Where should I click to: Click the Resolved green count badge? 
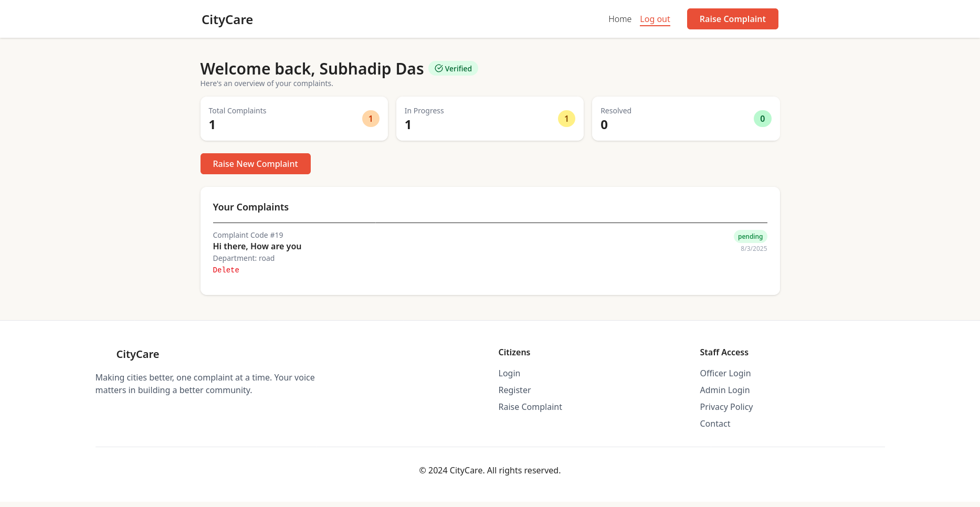point(762,119)
